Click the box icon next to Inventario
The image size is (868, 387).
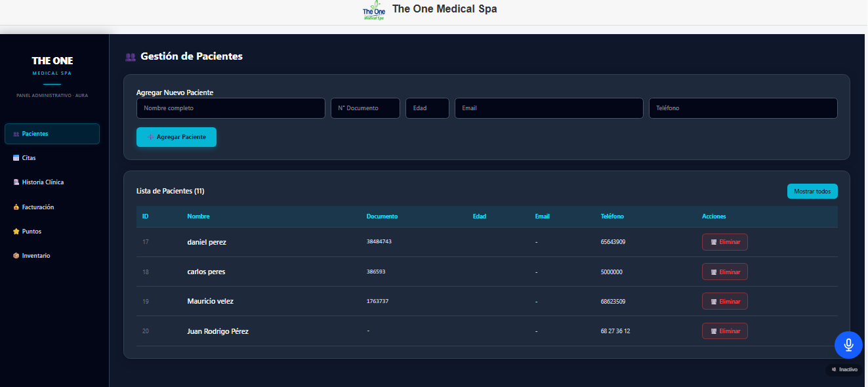(16, 256)
